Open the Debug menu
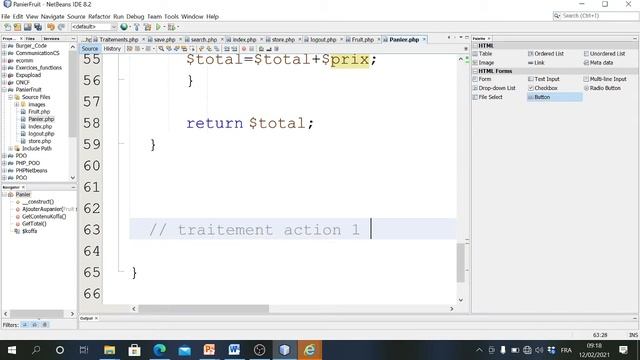Viewport: 640px width, 360px height. tap(135, 17)
